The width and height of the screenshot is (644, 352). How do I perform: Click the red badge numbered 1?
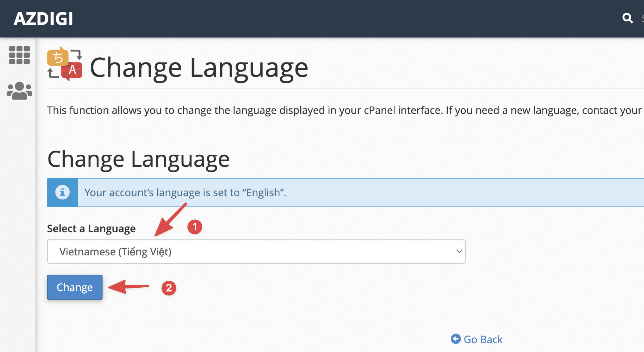pyautogui.click(x=195, y=227)
